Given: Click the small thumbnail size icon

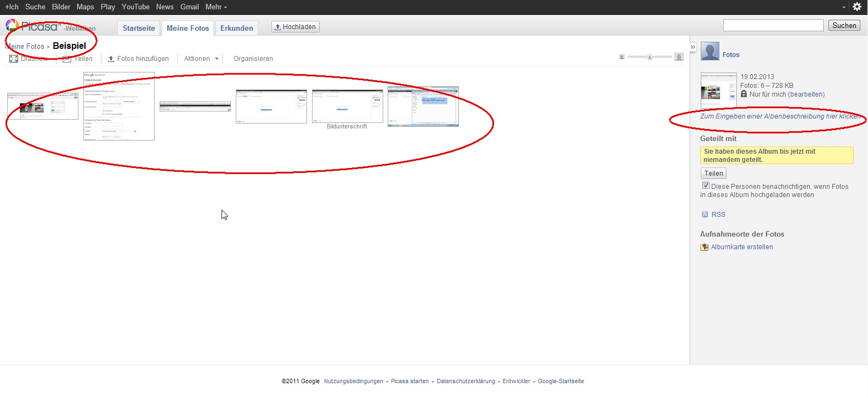Looking at the screenshot, I should tap(621, 57).
